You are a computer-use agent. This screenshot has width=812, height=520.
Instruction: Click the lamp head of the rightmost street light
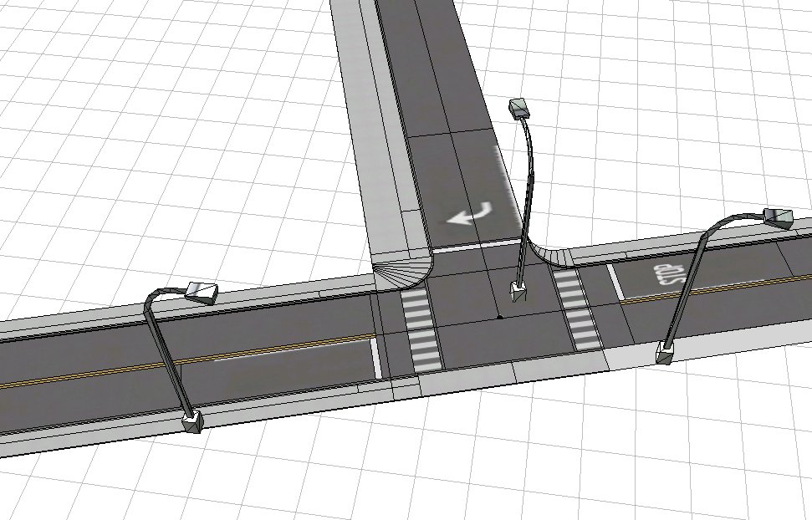[779, 217]
